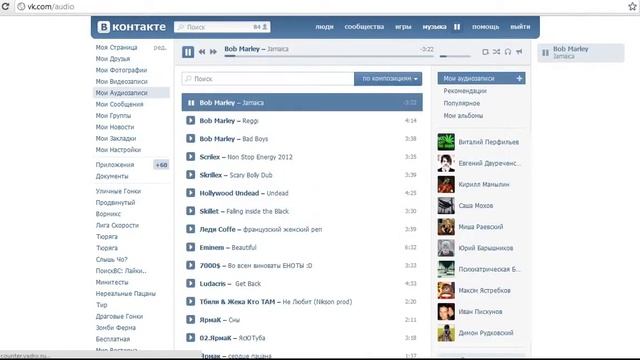Open Мои Сообщения
Image resolution: width=640 pixels, height=360 pixels.
click(119, 104)
